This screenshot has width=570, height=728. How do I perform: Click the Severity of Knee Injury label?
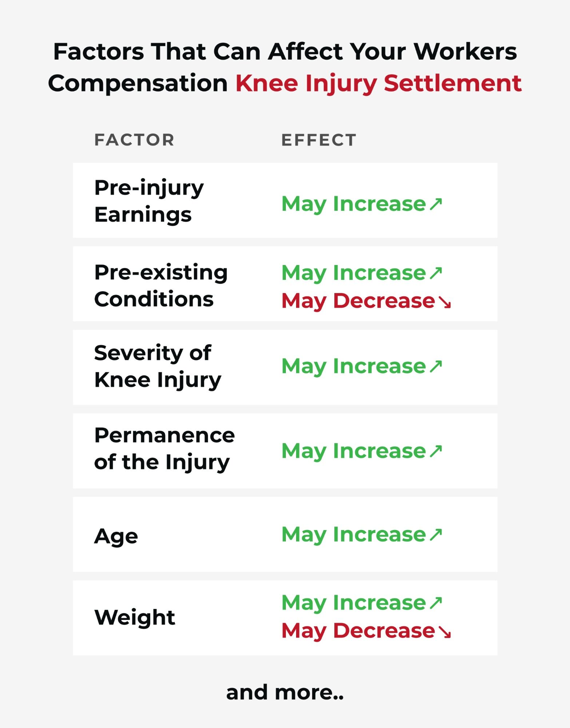click(x=158, y=366)
